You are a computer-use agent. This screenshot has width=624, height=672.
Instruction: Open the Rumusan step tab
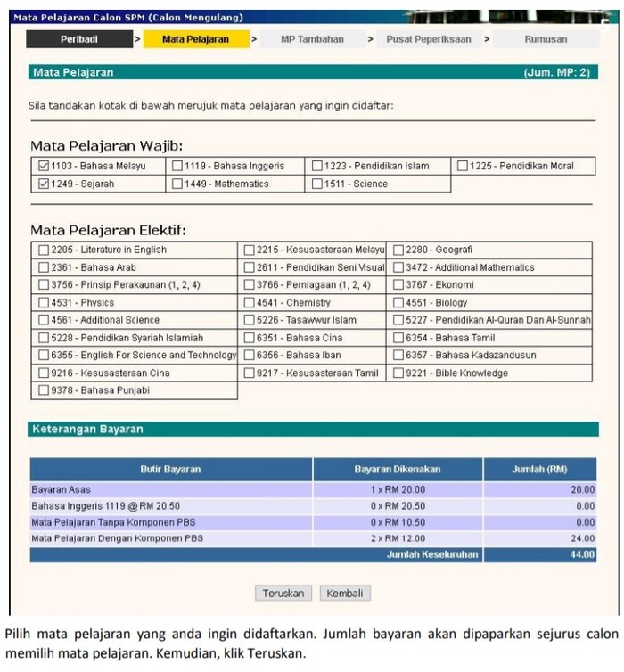click(546, 39)
